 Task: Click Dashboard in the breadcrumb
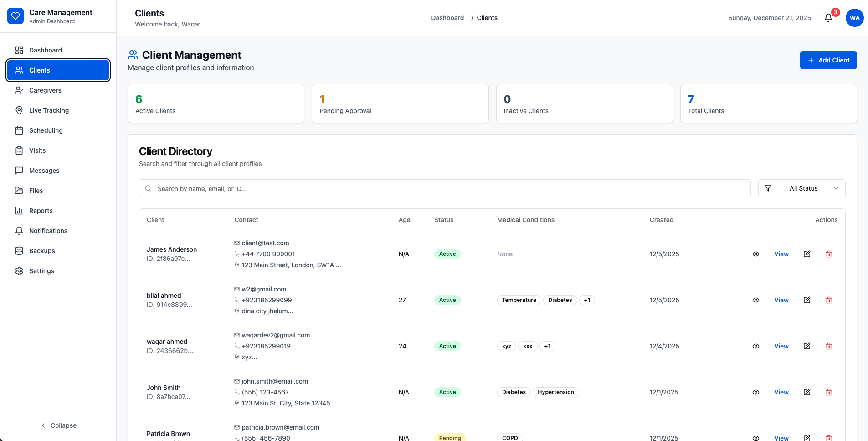coord(447,18)
